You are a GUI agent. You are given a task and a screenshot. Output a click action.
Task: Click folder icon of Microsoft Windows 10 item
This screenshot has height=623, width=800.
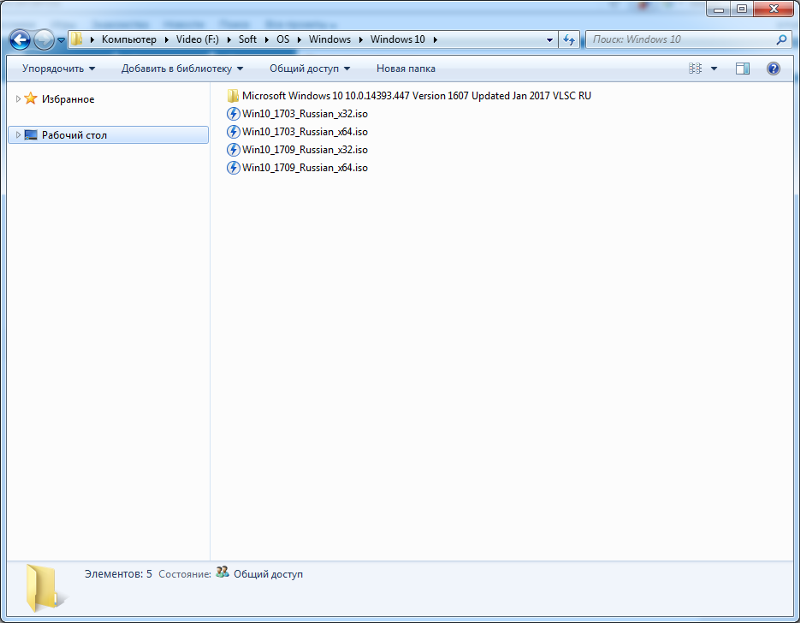[x=233, y=95]
